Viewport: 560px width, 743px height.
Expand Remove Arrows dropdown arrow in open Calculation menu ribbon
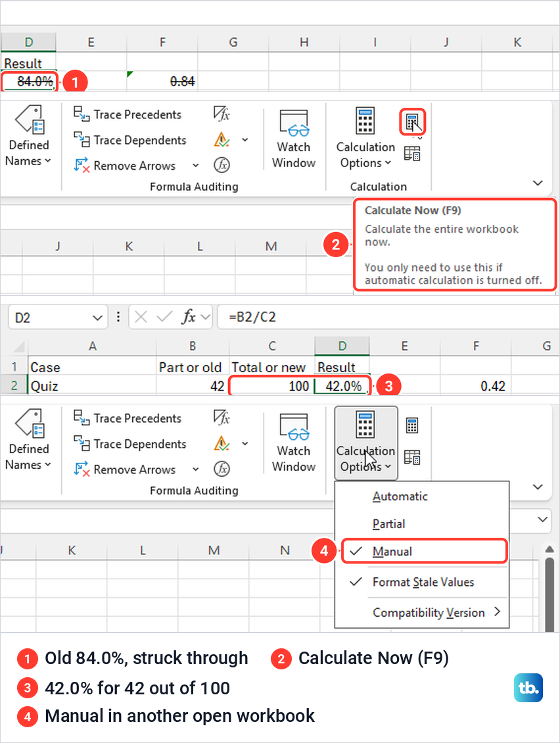point(196,469)
